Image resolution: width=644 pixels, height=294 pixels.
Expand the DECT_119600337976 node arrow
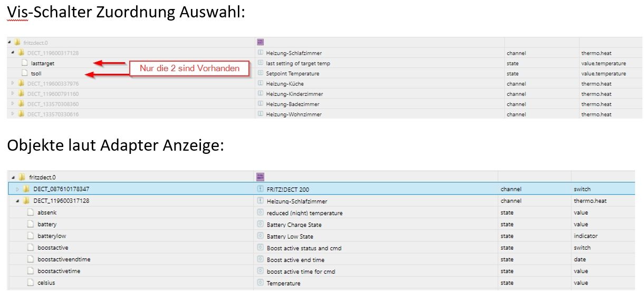click(13, 84)
